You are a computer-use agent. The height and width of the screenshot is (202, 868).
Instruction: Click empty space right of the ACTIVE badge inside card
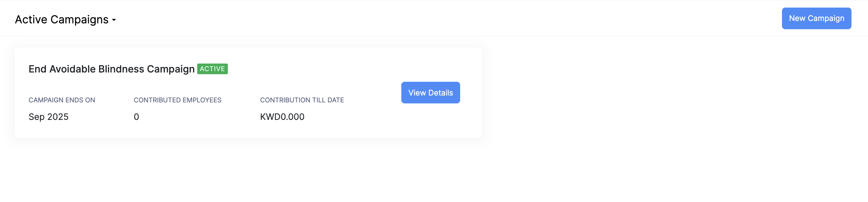tap(310, 69)
